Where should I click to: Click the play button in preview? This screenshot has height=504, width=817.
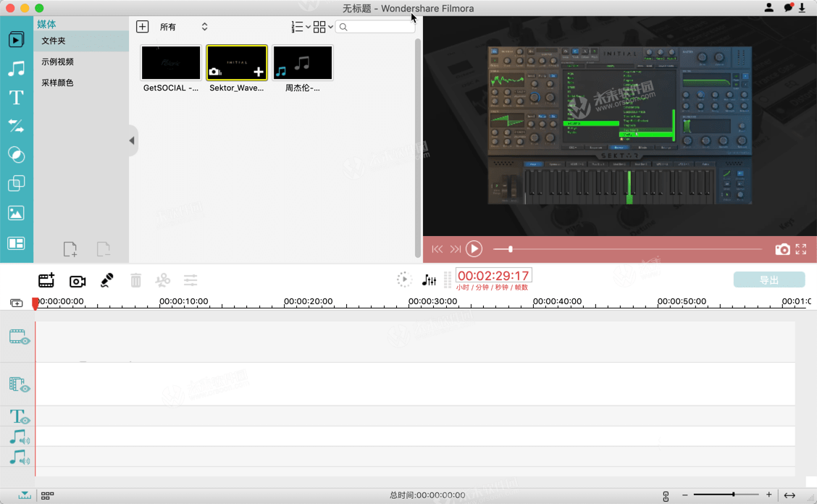pyautogui.click(x=474, y=249)
